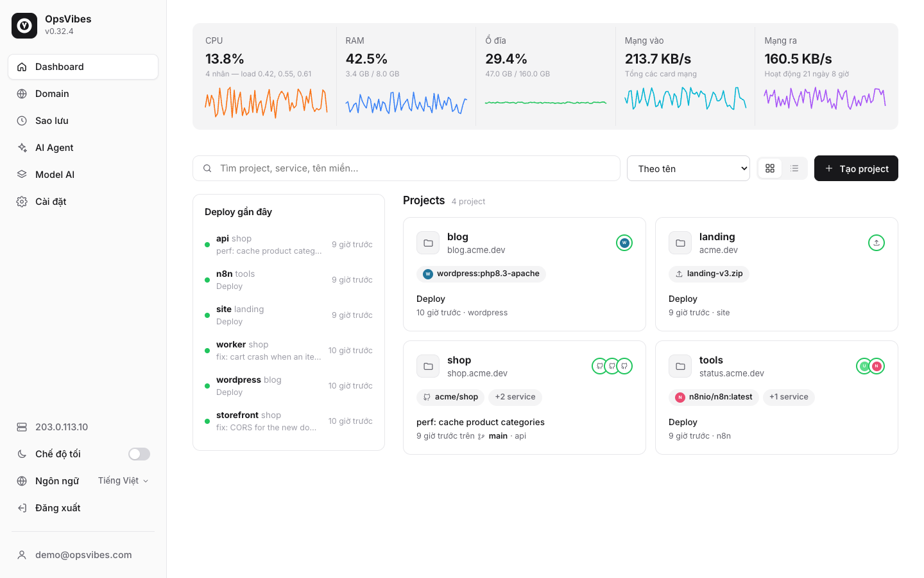Click the RAM usage chart
The width and height of the screenshot is (924, 578).
pos(406,102)
